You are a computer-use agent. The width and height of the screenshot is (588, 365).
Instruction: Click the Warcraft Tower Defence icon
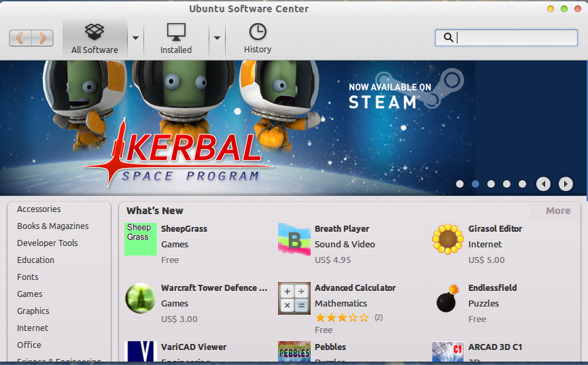(141, 298)
